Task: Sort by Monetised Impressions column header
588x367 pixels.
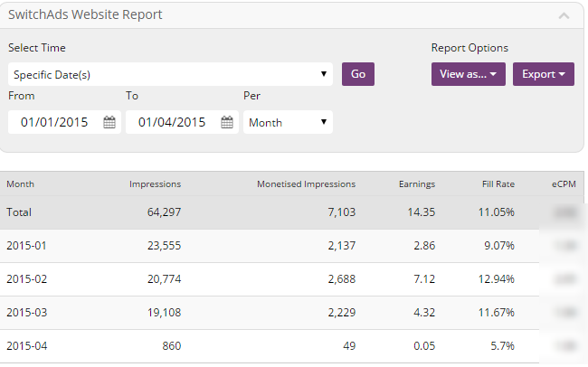Action: 306,184
